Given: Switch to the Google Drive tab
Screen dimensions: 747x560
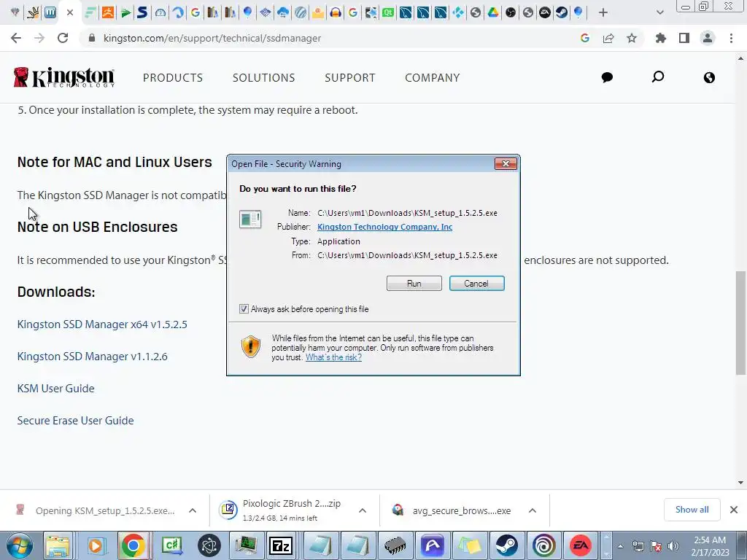Looking at the screenshot, I should (492, 13).
